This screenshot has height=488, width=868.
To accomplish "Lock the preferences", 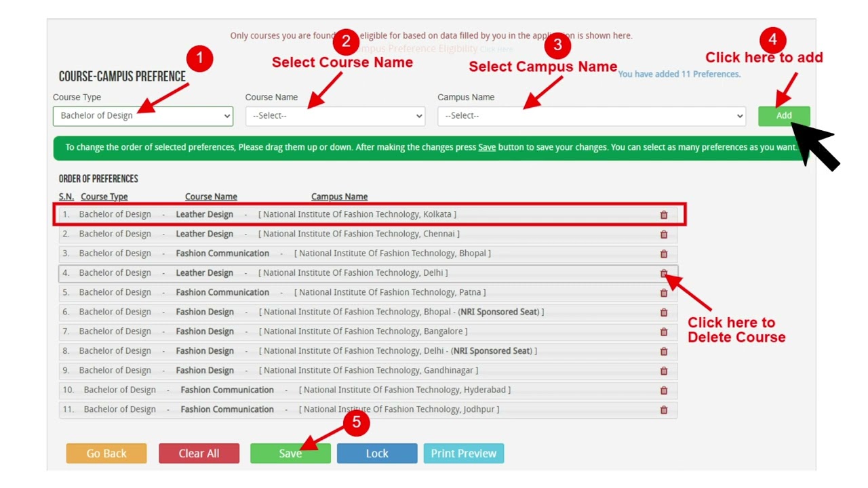I will 377,453.
